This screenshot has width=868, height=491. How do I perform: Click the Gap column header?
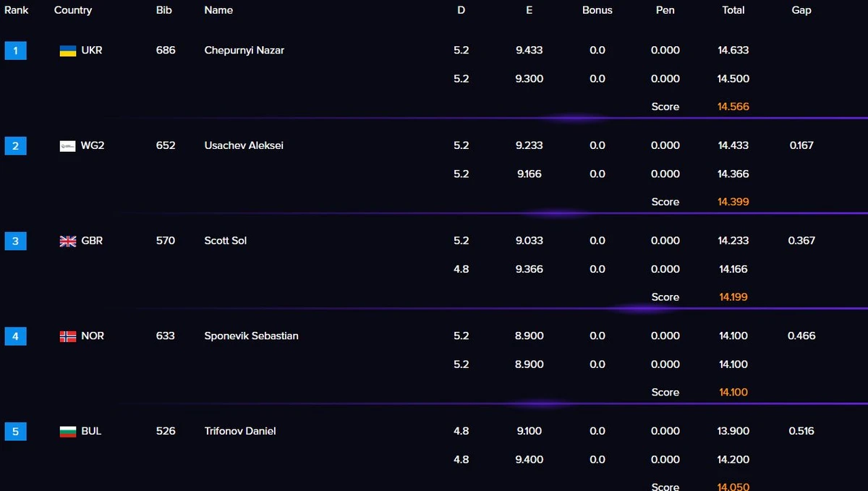click(801, 10)
